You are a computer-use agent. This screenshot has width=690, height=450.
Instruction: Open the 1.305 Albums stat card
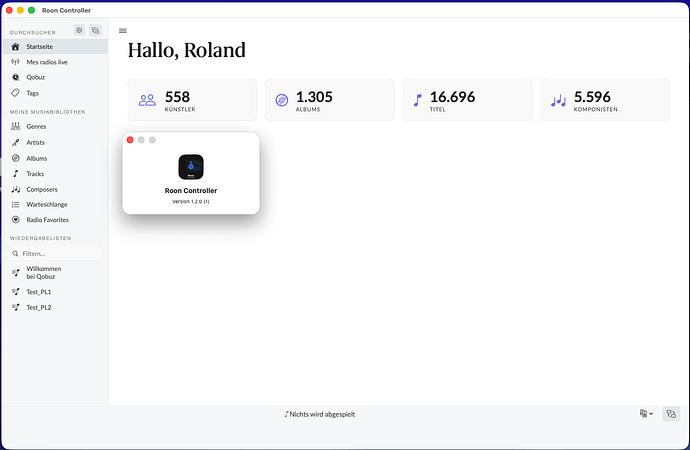pos(330,100)
